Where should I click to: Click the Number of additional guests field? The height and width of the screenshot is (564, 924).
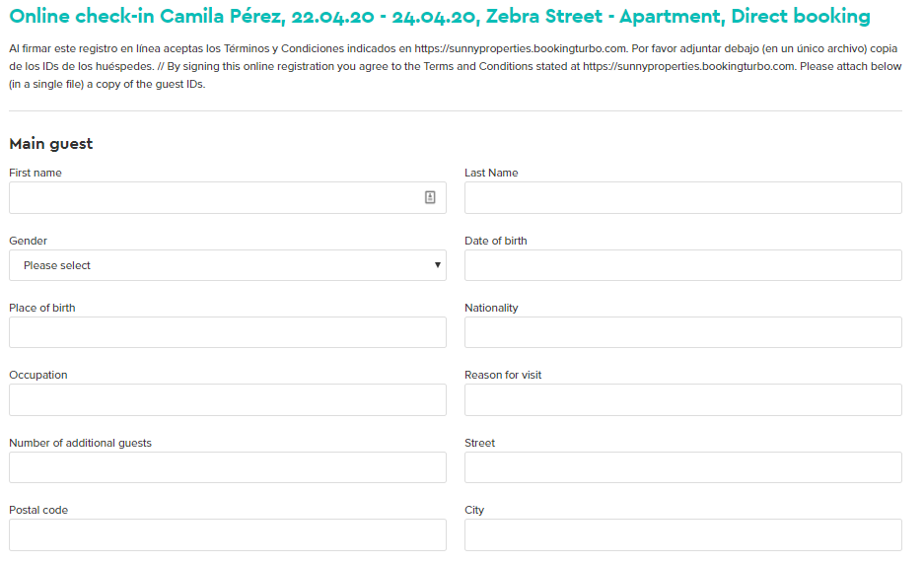tap(228, 467)
